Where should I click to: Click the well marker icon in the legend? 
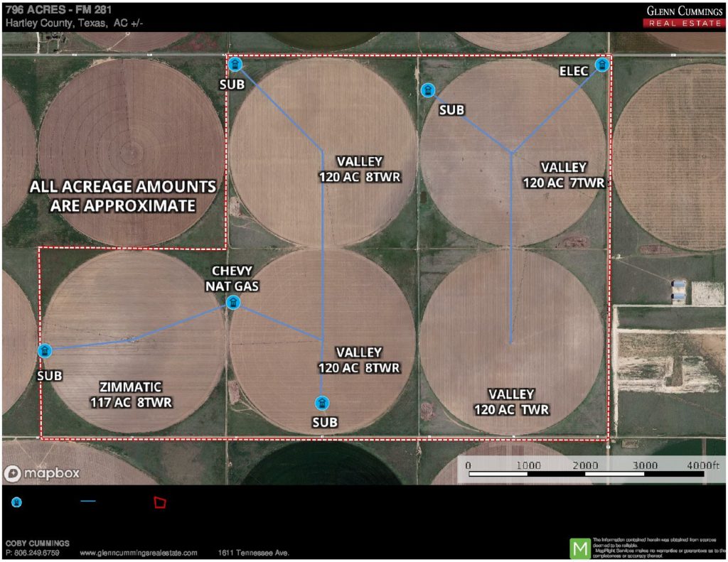(x=17, y=502)
